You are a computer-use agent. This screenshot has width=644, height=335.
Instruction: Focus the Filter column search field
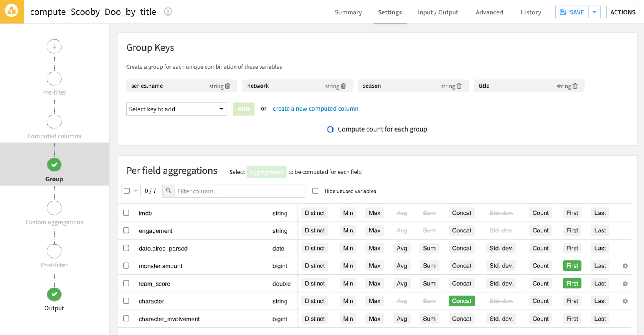239,191
